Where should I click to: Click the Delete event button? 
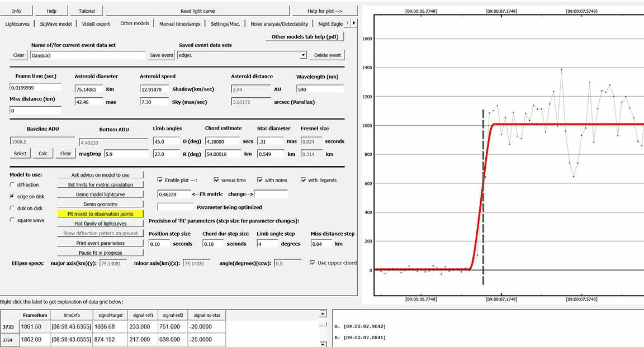tap(327, 55)
